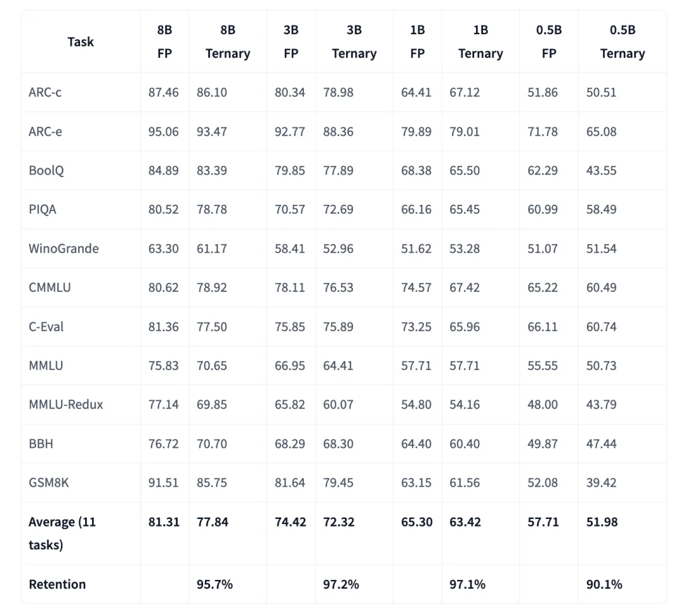The height and width of the screenshot is (616, 681).
Task: Select the WinoGrande task name
Action: click(x=64, y=248)
